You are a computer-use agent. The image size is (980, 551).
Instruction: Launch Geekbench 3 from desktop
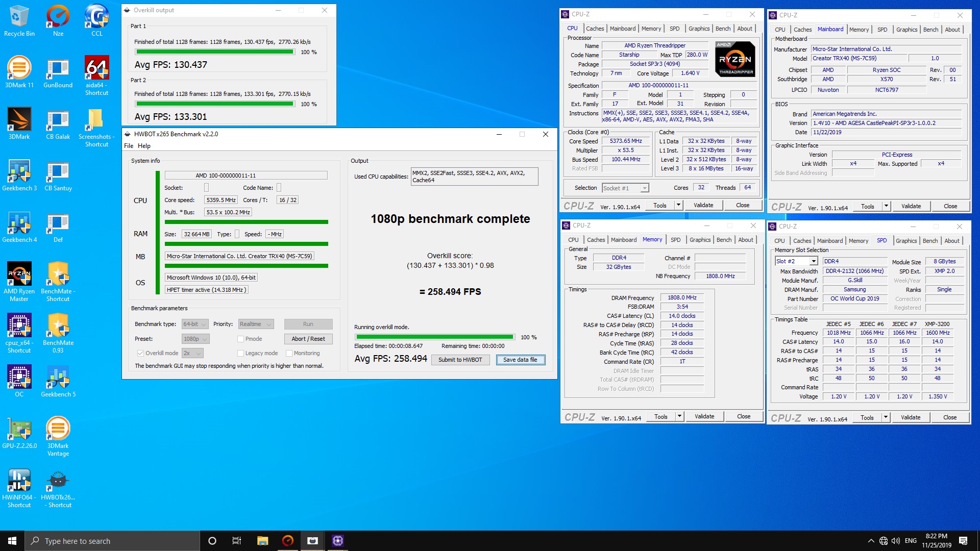point(19,175)
